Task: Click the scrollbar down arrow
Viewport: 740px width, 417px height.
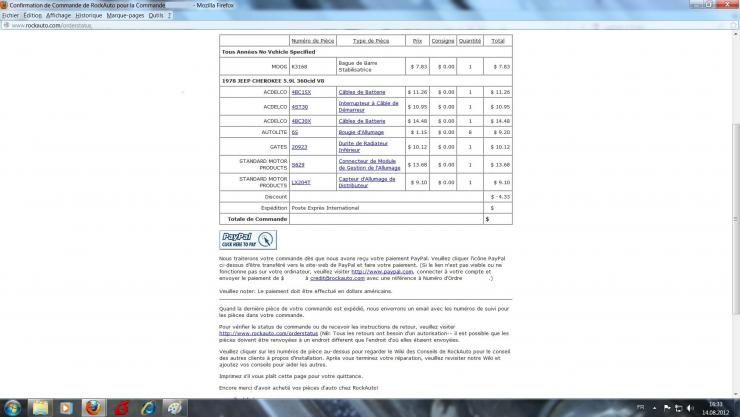Action: (735, 394)
